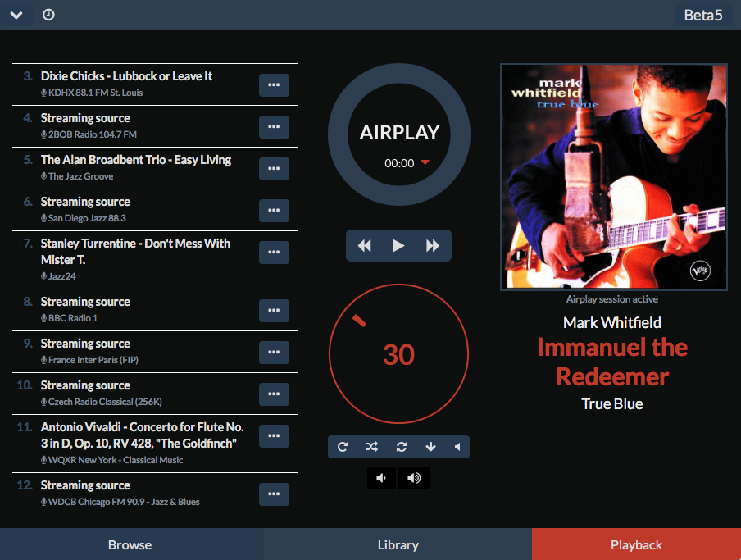741x560 pixels.
Task: Decrease volume with low speaker button
Action: [x=381, y=478]
